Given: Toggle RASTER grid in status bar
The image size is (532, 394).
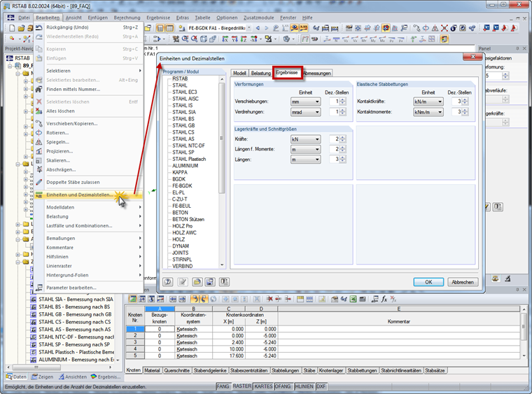Looking at the screenshot, I should tap(242, 386).
